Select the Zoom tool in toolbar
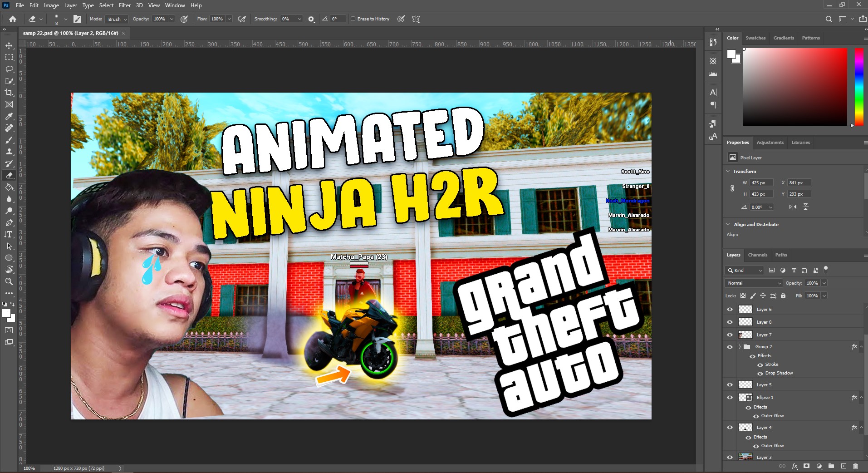The width and height of the screenshot is (868, 473). 9,281
